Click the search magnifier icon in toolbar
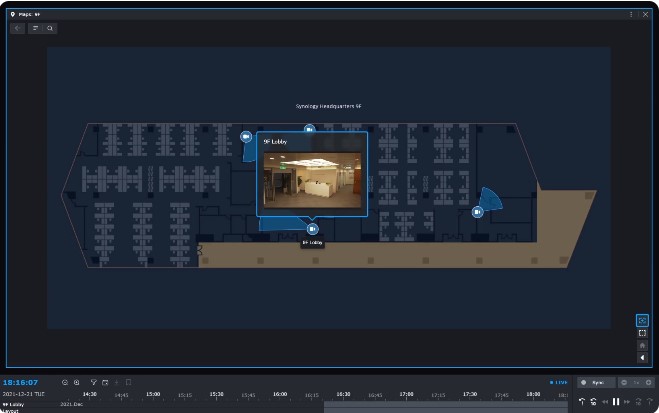The image size is (659, 413). click(x=49, y=29)
